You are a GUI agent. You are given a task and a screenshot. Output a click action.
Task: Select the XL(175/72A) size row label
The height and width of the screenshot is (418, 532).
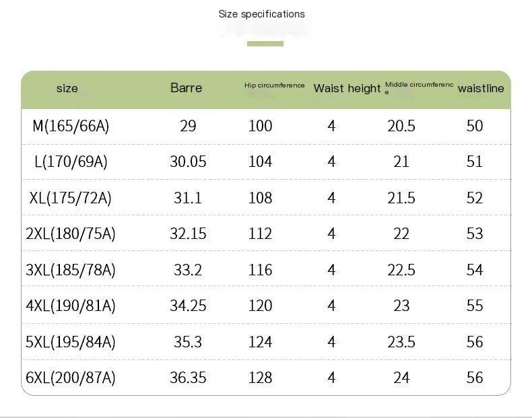pyautogui.click(x=71, y=198)
